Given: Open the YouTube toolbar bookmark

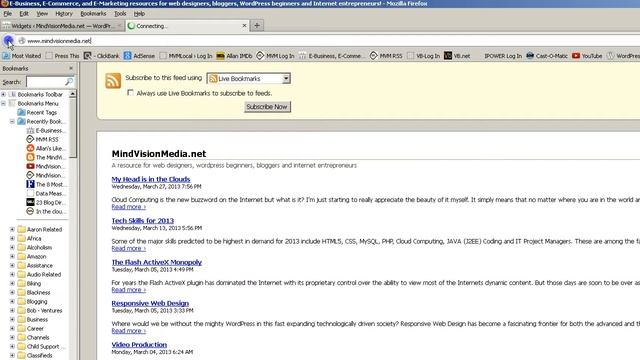Looking at the screenshot, I should (587, 56).
